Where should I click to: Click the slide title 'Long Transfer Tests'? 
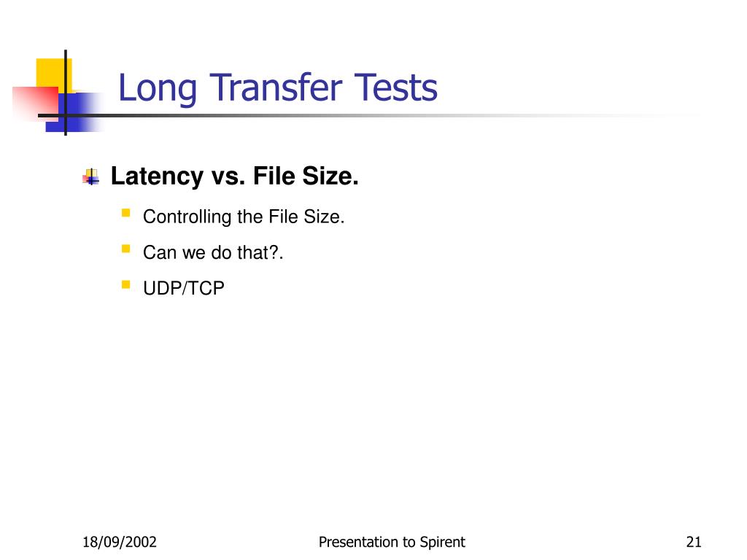[278, 88]
